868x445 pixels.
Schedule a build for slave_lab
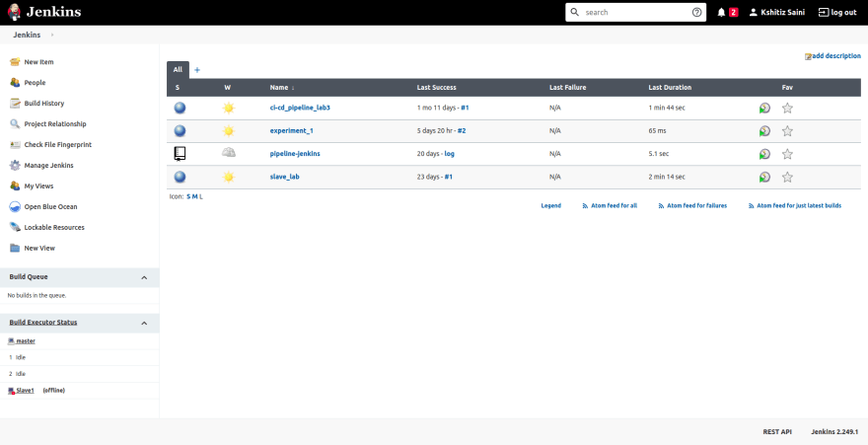tap(764, 178)
